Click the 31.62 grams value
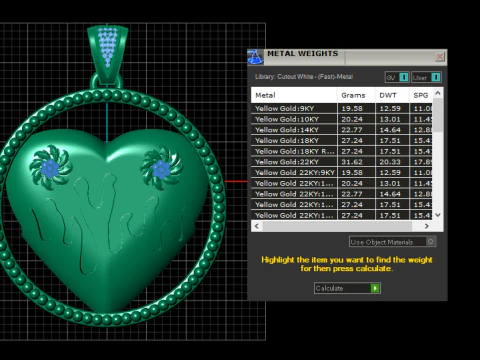The image size is (480, 360). pos(352,162)
